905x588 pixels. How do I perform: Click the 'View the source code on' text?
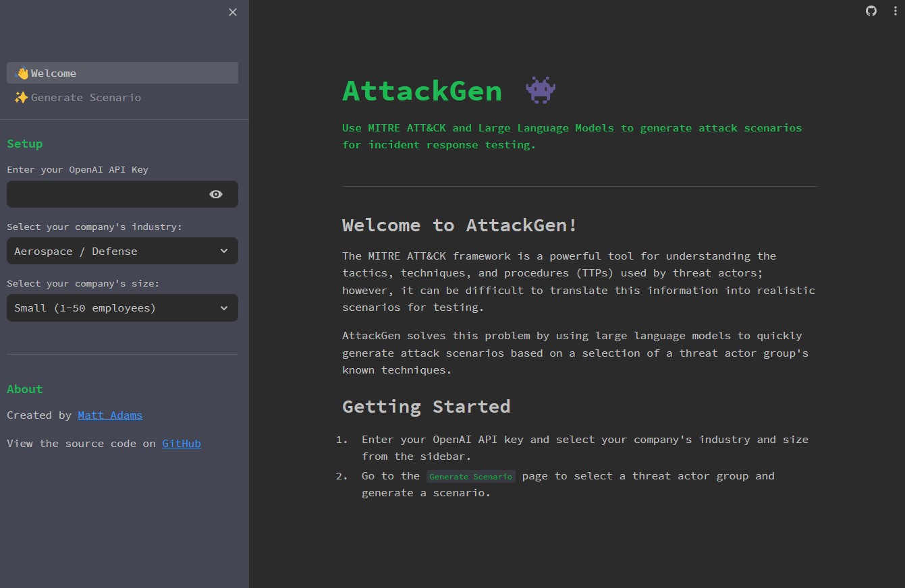[x=81, y=443]
